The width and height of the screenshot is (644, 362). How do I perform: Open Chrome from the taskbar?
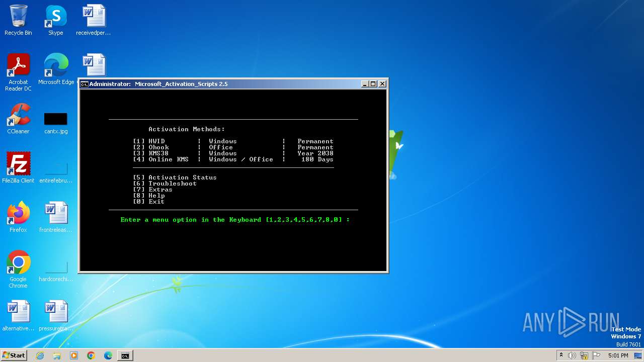pos(91,355)
